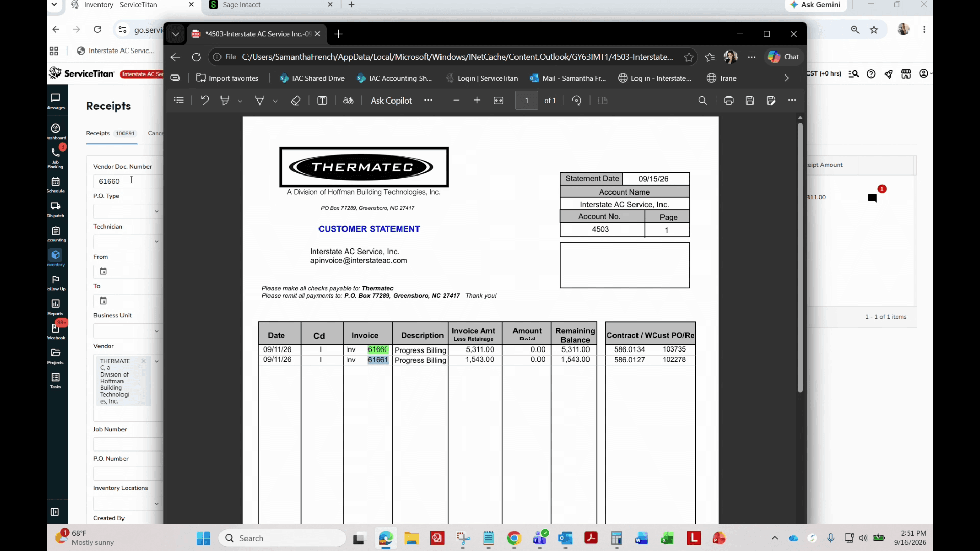Open Login | ServiceTitan bookmark
Viewport: 980px width, 551px height.
pyautogui.click(x=481, y=78)
